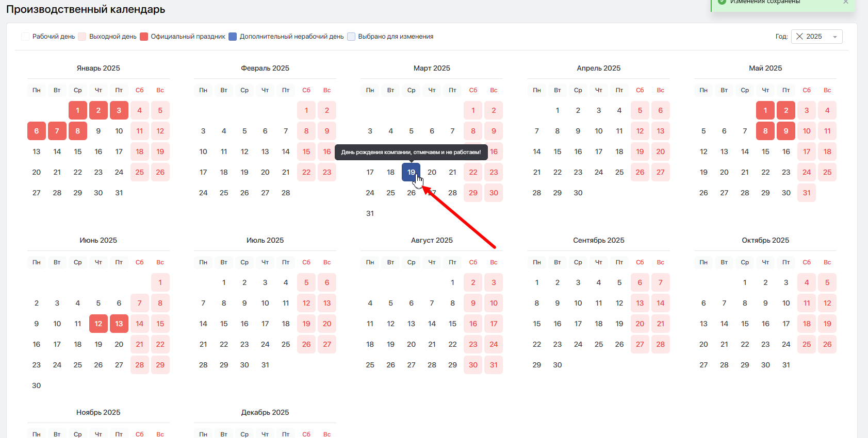Click the "Сентябрь 2025" month heading
Image resolution: width=868 pixels, height=438 pixels.
coord(598,240)
